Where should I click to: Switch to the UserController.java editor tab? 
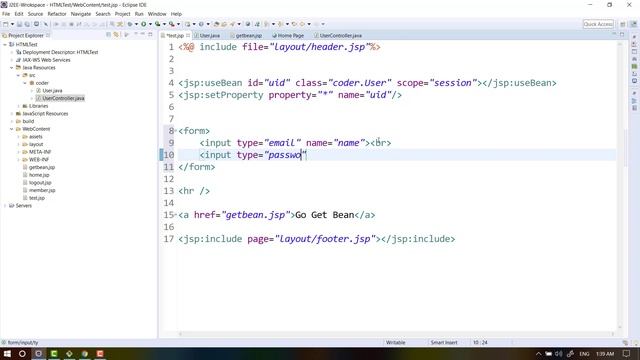click(x=338, y=36)
